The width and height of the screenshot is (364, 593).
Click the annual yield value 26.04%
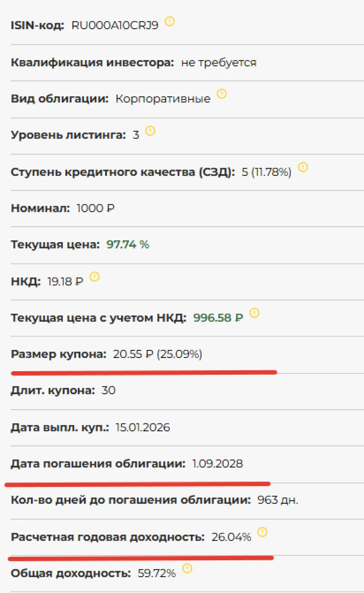(231, 537)
